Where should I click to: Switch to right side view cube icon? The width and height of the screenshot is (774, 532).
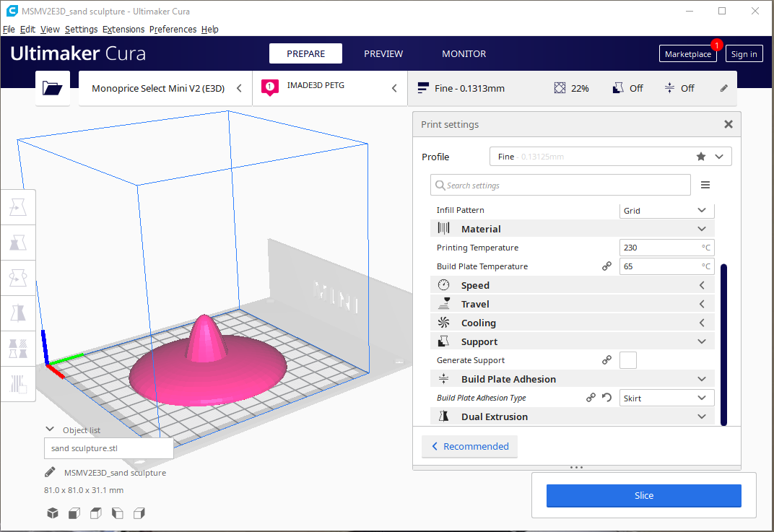click(139, 513)
